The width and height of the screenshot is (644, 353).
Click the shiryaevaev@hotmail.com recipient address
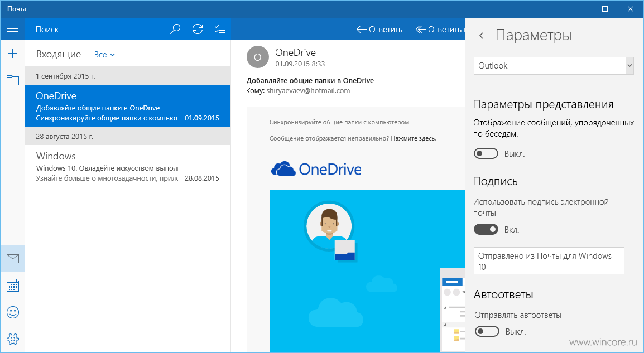tap(308, 91)
